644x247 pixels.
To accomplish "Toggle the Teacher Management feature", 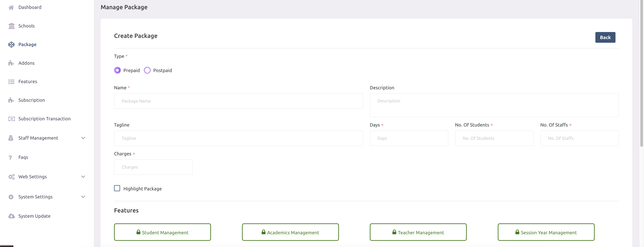I will click(x=418, y=232).
